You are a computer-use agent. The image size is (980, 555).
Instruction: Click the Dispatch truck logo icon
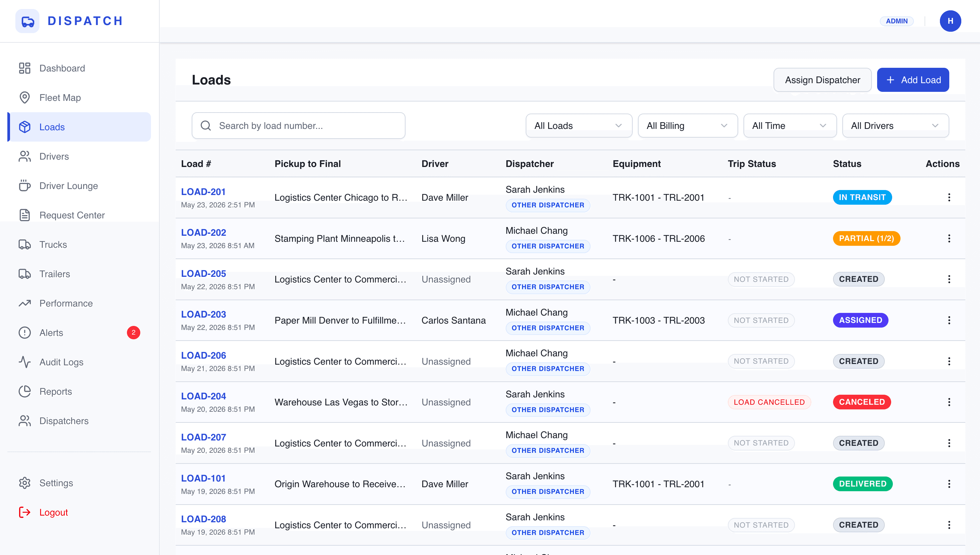pos(27,21)
